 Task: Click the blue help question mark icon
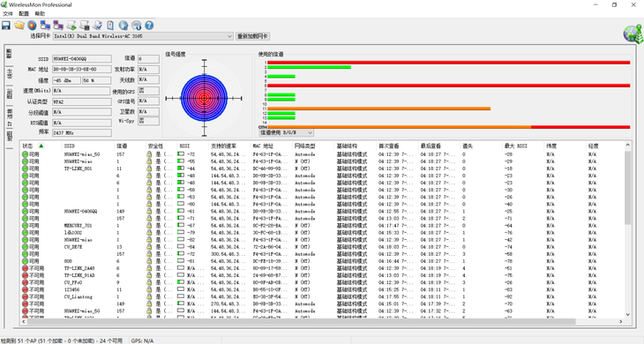pyautogui.click(x=149, y=26)
